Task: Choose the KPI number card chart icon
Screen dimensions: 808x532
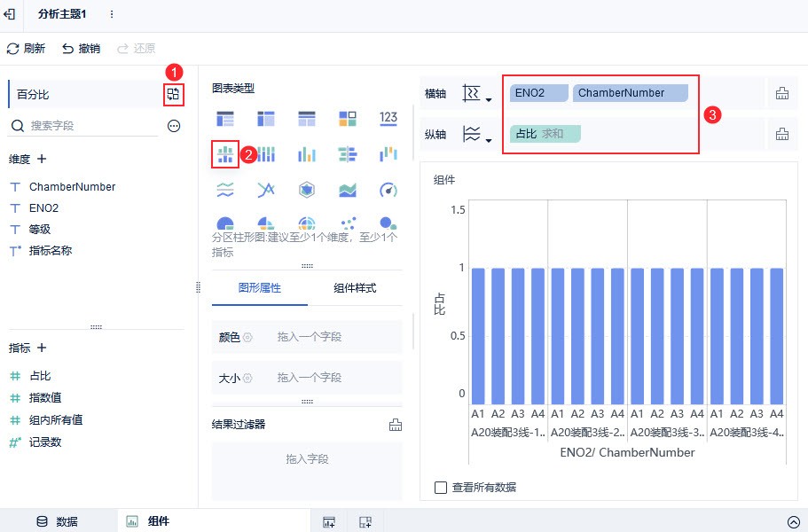Action: tap(388, 118)
